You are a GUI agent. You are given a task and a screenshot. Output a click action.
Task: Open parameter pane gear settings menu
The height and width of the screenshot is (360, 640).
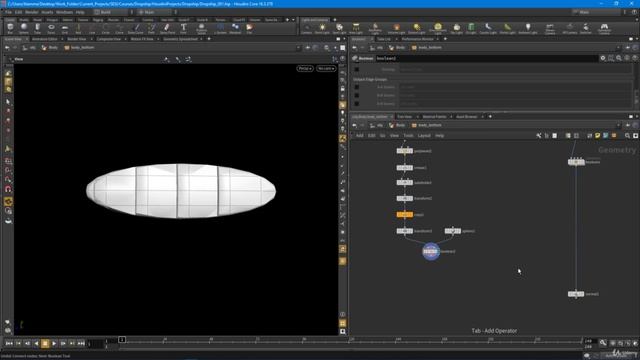coord(603,58)
